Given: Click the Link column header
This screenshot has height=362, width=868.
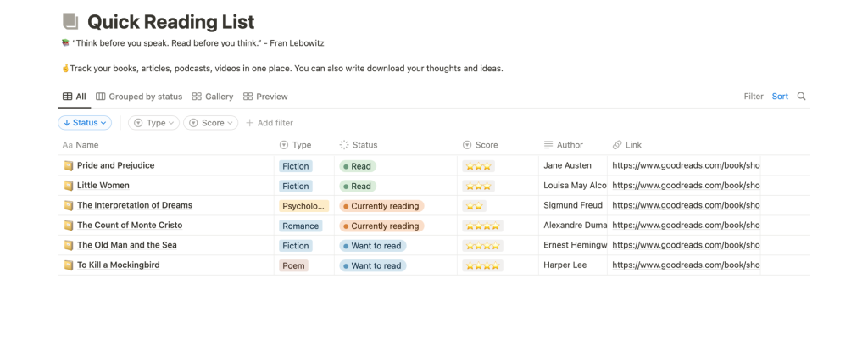Looking at the screenshot, I should pos(632,145).
